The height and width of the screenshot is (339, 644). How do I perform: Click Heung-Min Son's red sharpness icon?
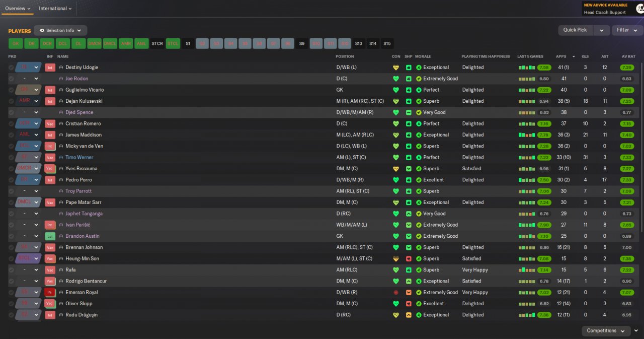coord(409,258)
